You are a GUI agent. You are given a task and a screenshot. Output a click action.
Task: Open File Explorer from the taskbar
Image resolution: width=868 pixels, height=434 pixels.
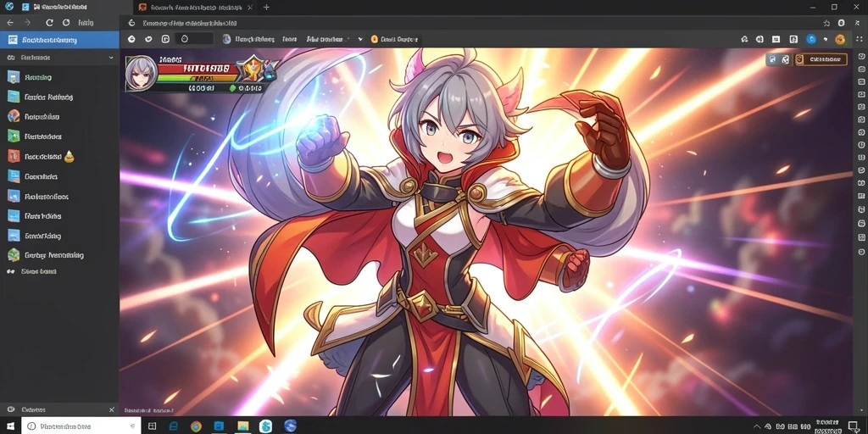pos(243,426)
